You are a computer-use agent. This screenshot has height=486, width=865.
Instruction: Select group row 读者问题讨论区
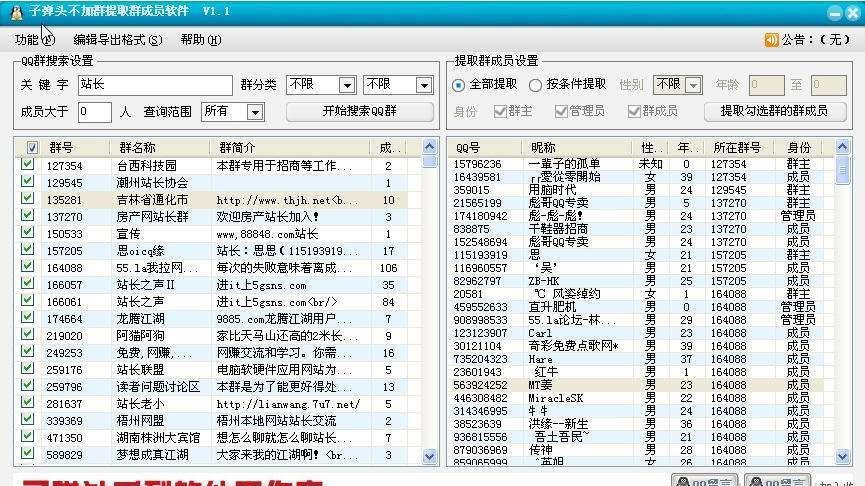point(216,387)
